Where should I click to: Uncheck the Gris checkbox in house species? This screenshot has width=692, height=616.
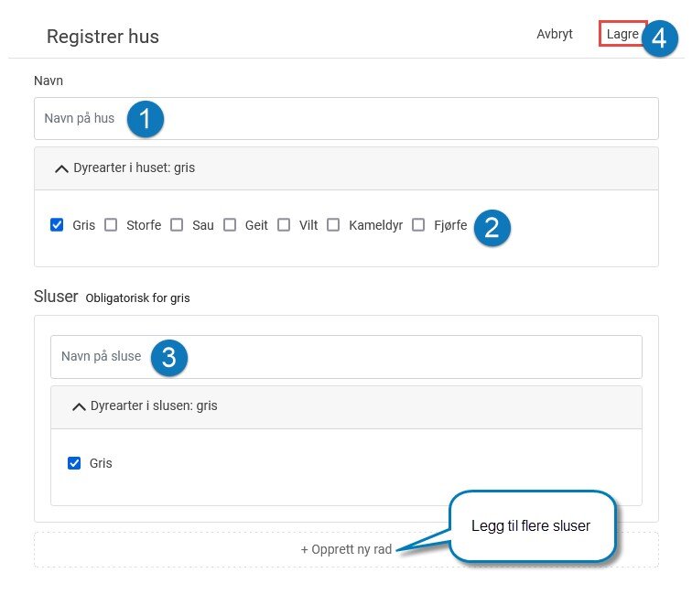click(57, 224)
